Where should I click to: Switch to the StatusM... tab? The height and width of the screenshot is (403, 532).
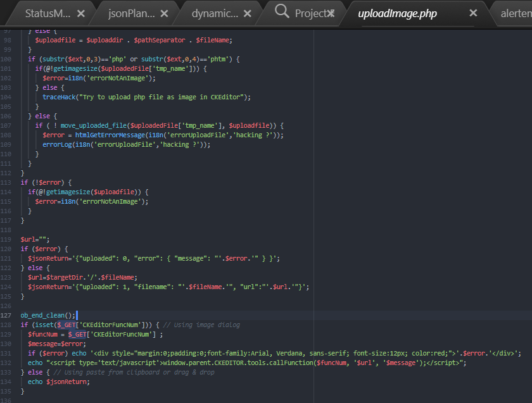(47, 13)
